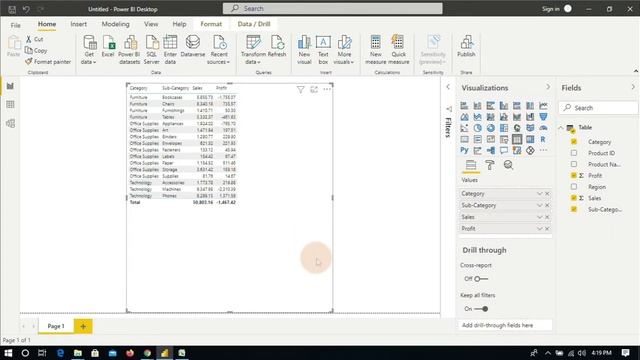
Task: Open the Format paint roller tab
Action: 490,165
